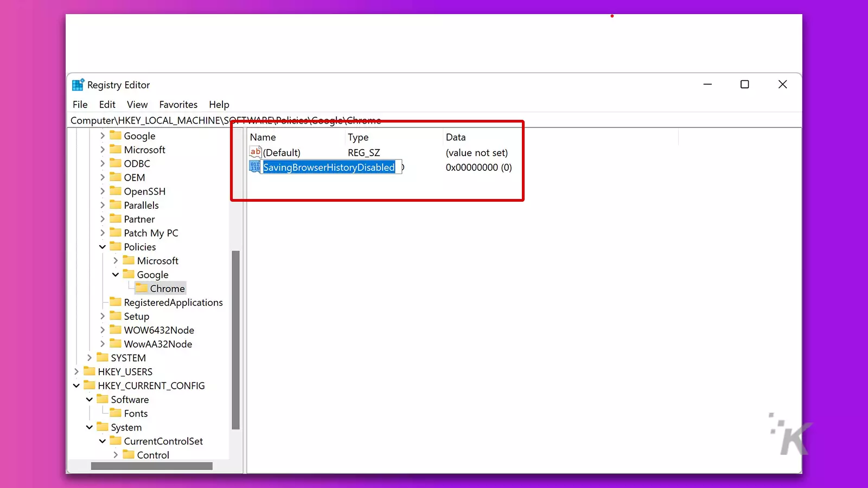Click the SavingBrowserHistoryDisabled name edit field
The width and height of the screenshot is (868, 488).
pyautogui.click(x=331, y=167)
